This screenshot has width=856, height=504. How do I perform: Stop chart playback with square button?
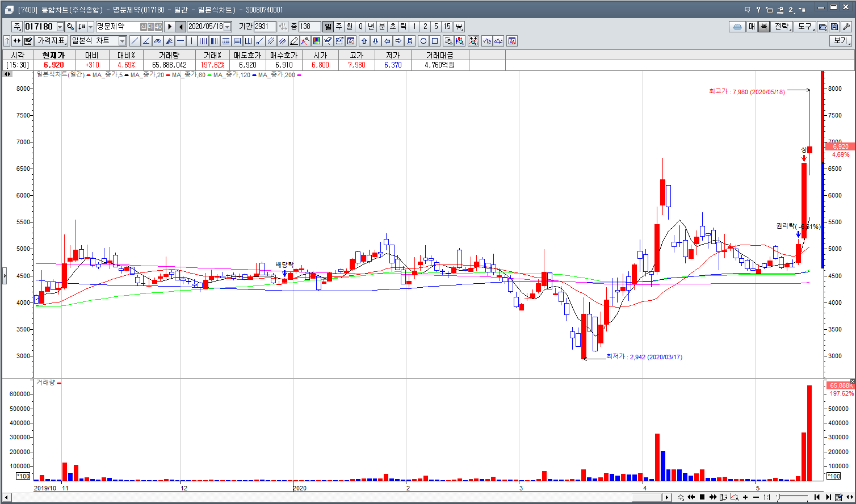point(702,497)
